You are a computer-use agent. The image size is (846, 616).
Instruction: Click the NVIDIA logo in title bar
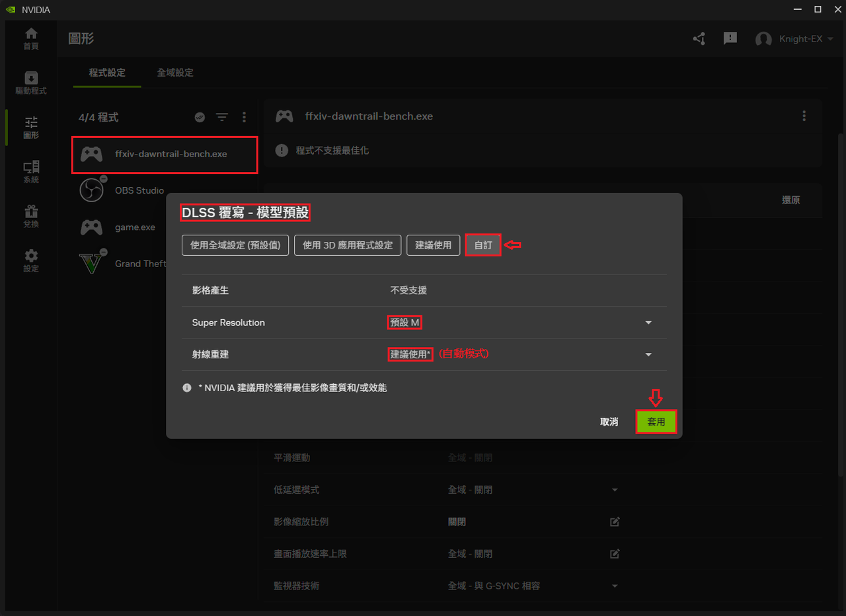coord(11,10)
